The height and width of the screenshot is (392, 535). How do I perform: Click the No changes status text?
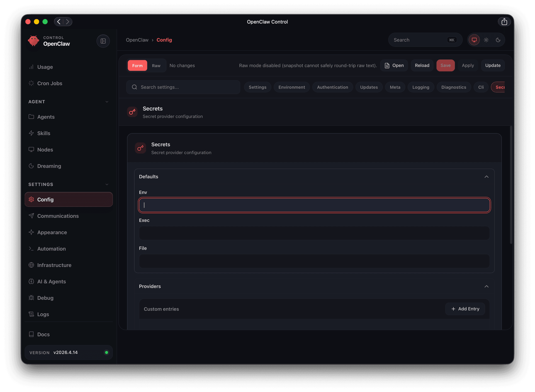pos(182,65)
